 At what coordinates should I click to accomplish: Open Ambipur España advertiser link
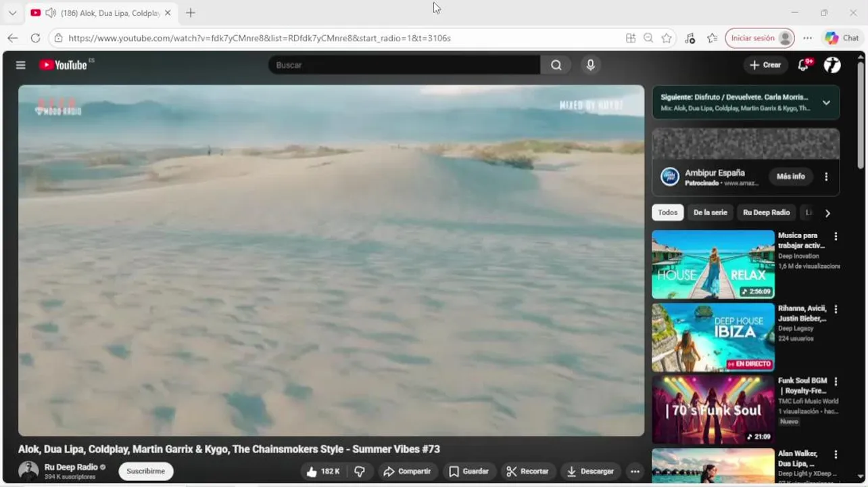(x=715, y=173)
